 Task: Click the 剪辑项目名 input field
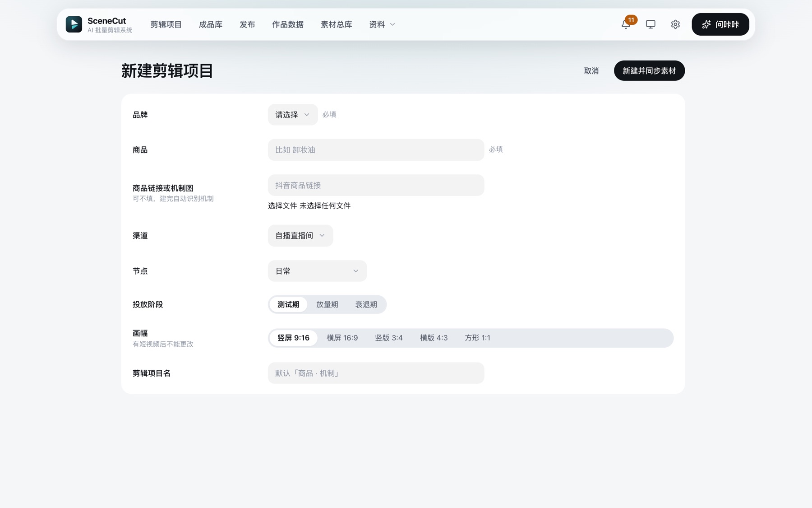point(376,373)
